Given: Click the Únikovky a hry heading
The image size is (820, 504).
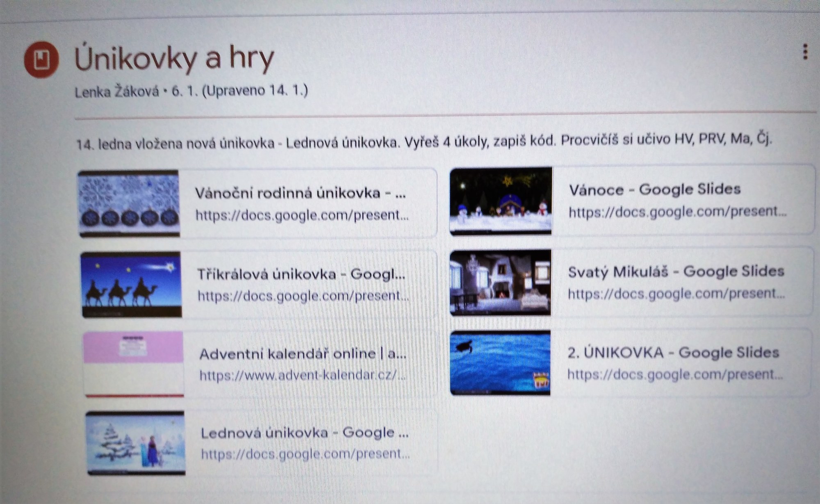Looking at the screenshot, I should pos(174,59).
